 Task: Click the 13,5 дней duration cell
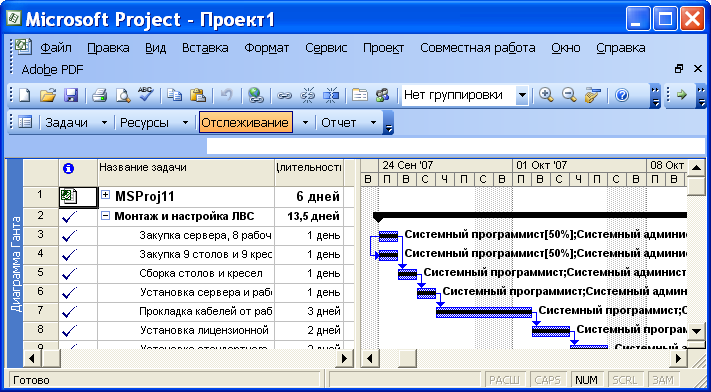309,216
